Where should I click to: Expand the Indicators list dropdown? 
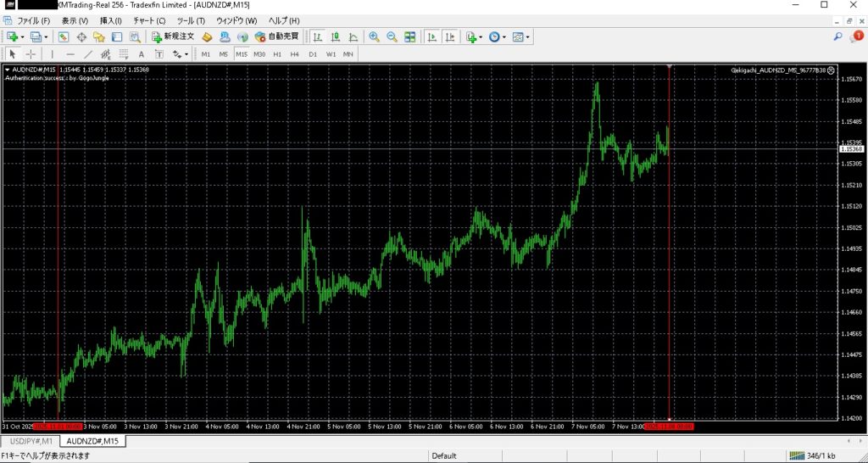pyautogui.click(x=481, y=36)
